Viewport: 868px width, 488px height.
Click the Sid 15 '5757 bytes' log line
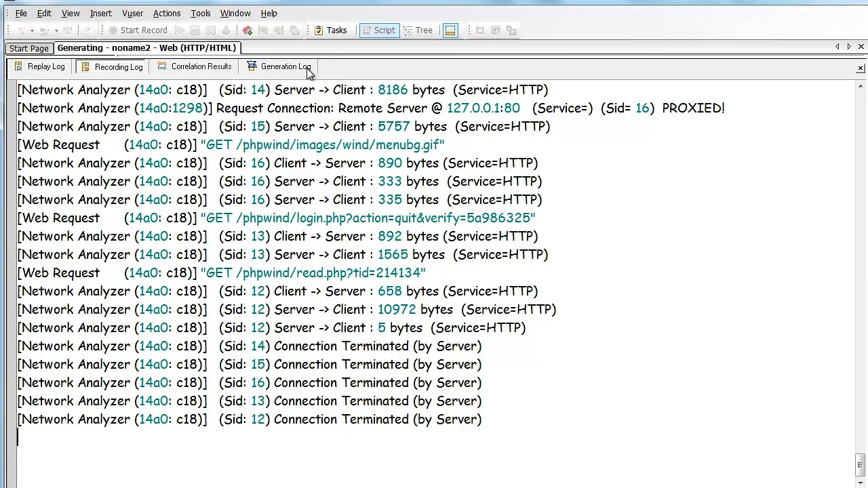tap(284, 126)
